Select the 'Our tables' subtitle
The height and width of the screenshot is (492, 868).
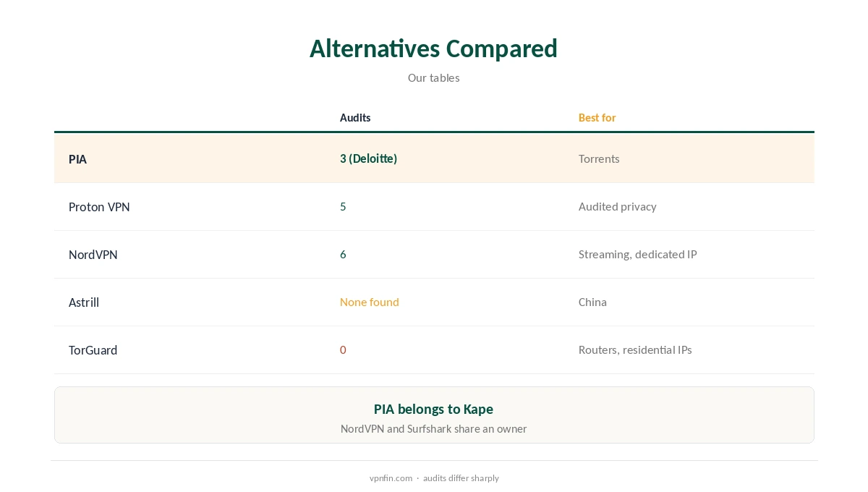click(433, 77)
